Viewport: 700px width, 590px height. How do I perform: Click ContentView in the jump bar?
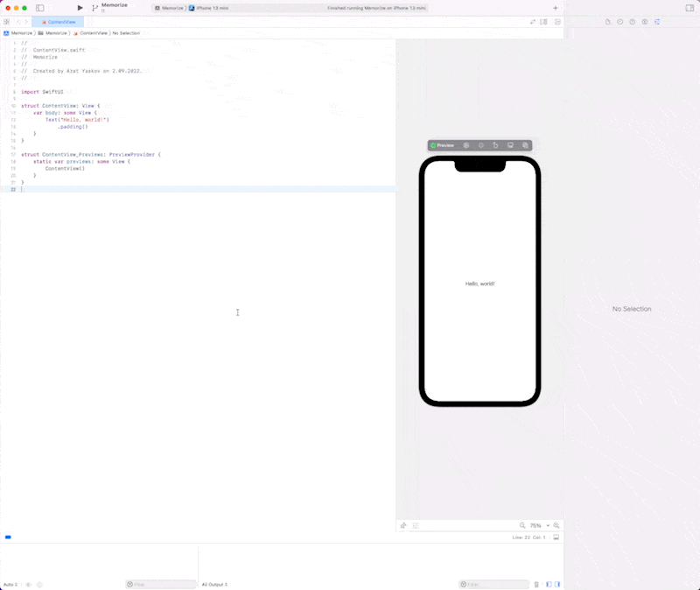coord(90,33)
